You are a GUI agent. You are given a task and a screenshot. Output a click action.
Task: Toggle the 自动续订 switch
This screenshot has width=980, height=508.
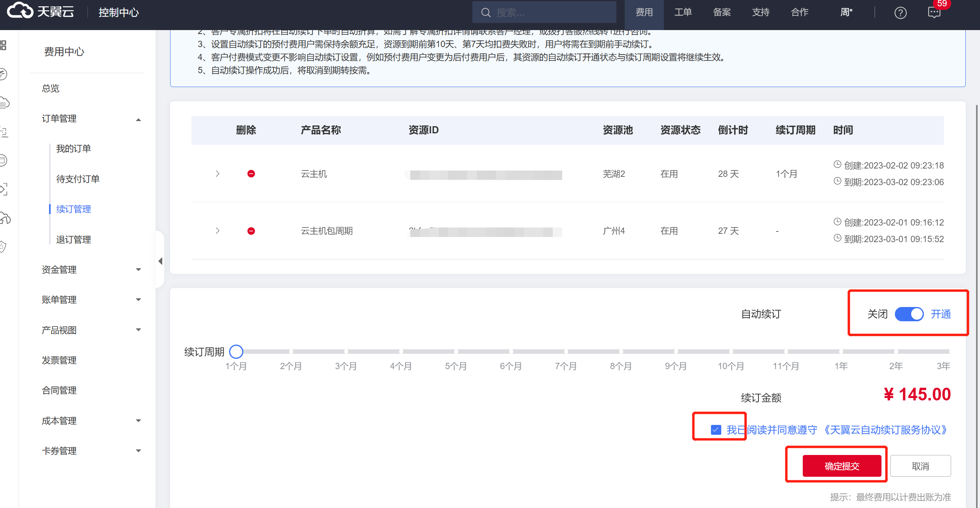coord(909,314)
